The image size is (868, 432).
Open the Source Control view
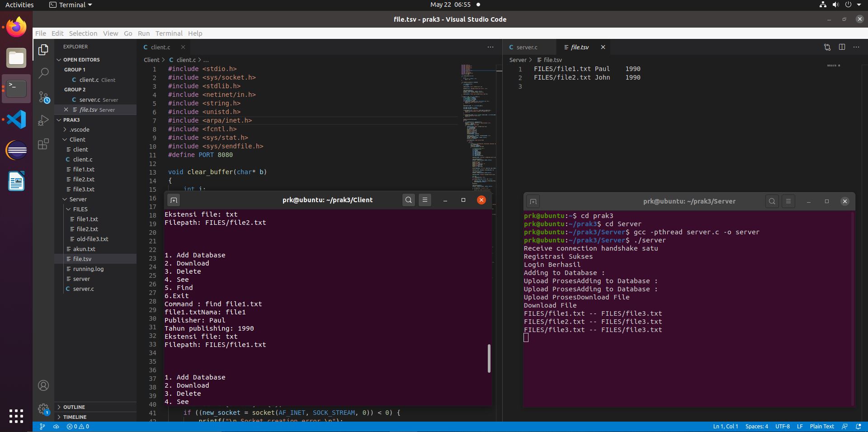(43, 97)
